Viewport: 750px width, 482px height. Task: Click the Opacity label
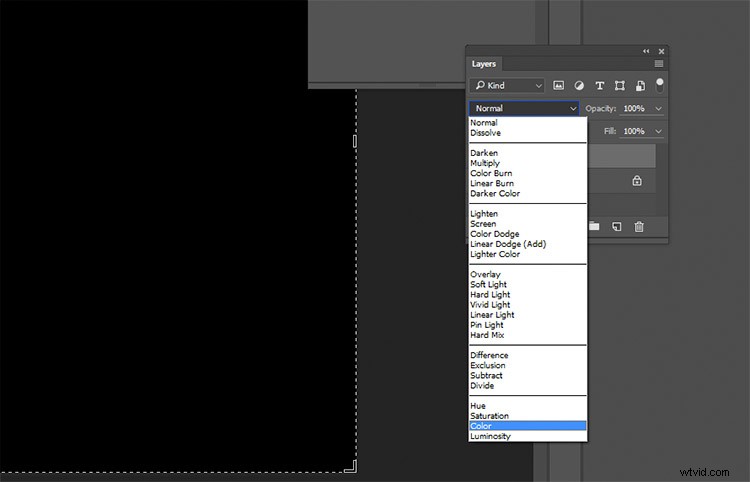[601, 109]
